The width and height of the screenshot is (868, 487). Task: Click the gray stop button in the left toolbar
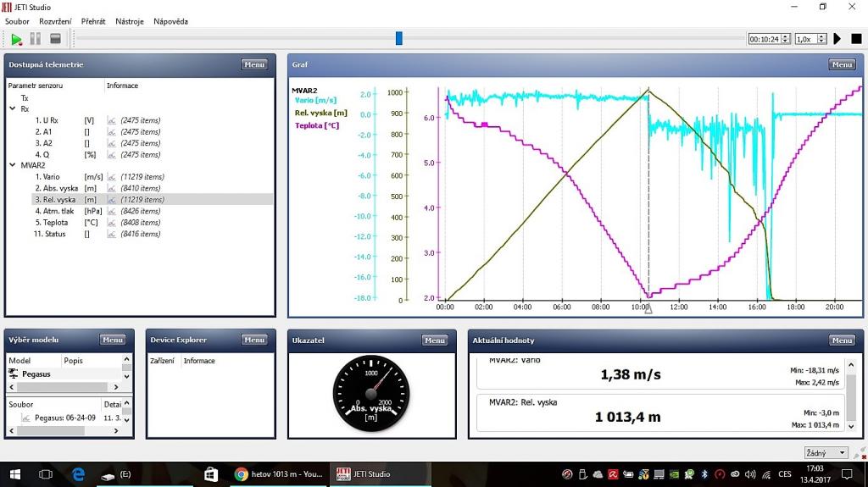pyautogui.click(x=55, y=39)
